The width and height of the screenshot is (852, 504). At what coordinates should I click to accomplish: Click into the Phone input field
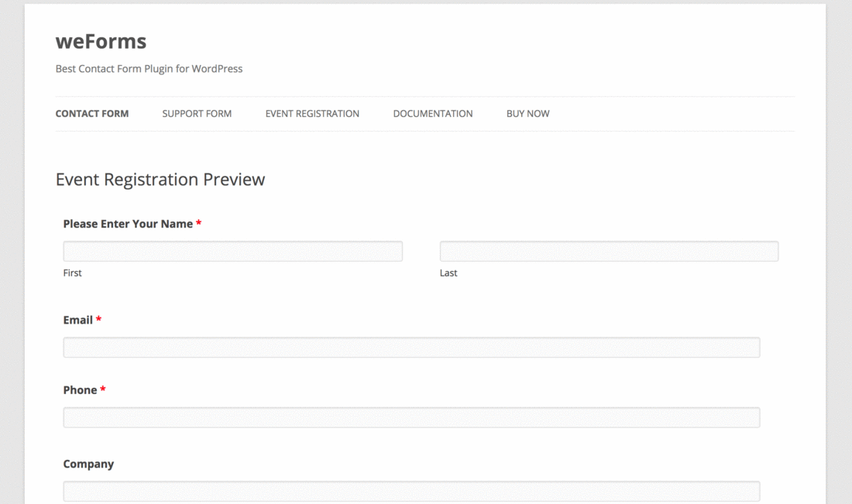point(411,417)
